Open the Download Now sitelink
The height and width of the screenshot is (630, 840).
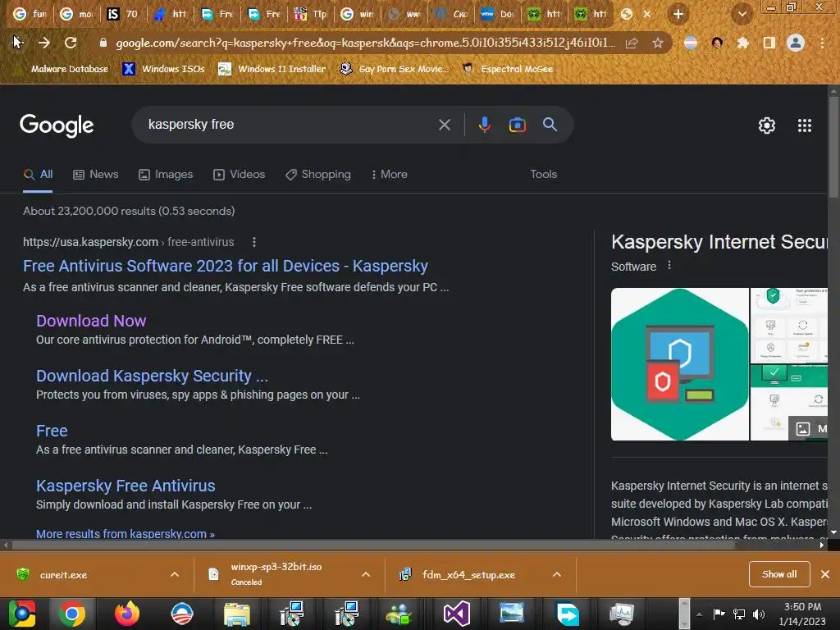point(91,321)
